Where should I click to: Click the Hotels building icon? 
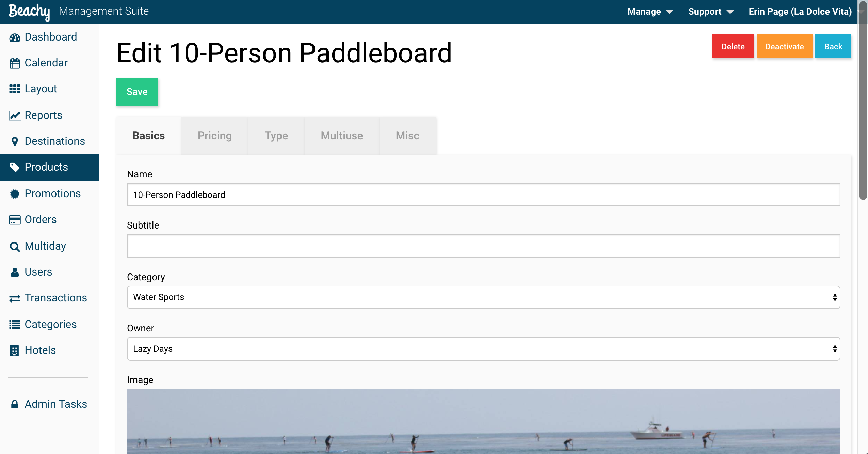pos(15,350)
